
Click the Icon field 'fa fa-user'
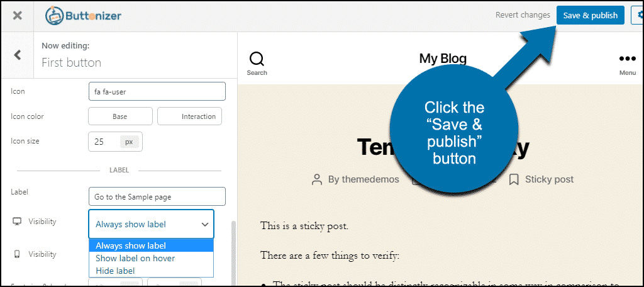[x=157, y=91]
